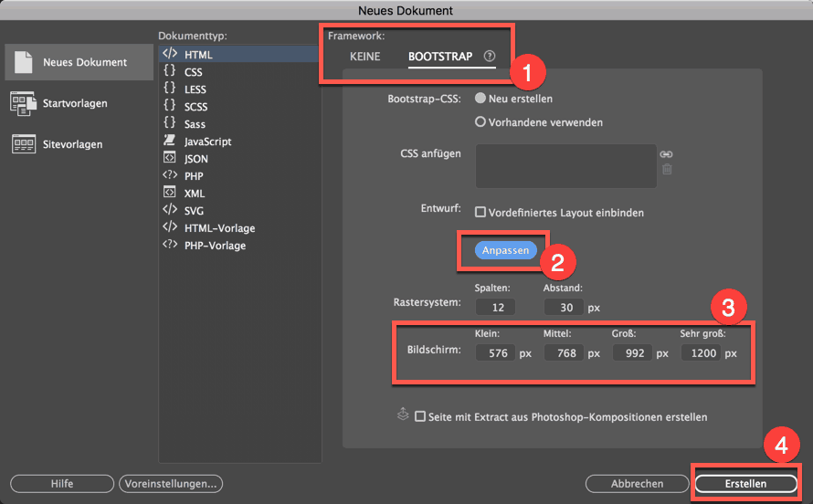Click the PHP-Vorlage tag icon
This screenshot has height=504, width=813.
pos(170,244)
